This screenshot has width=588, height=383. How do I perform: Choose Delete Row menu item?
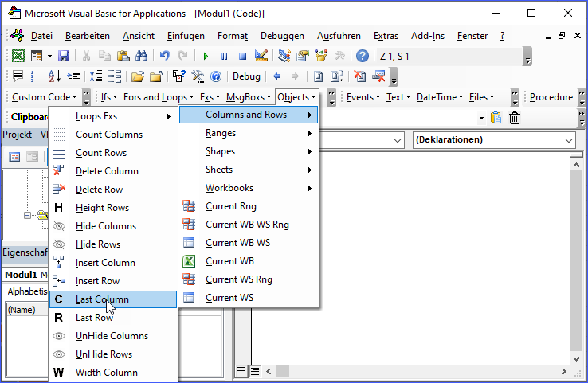pyautogui.click(x=113, y=190)
